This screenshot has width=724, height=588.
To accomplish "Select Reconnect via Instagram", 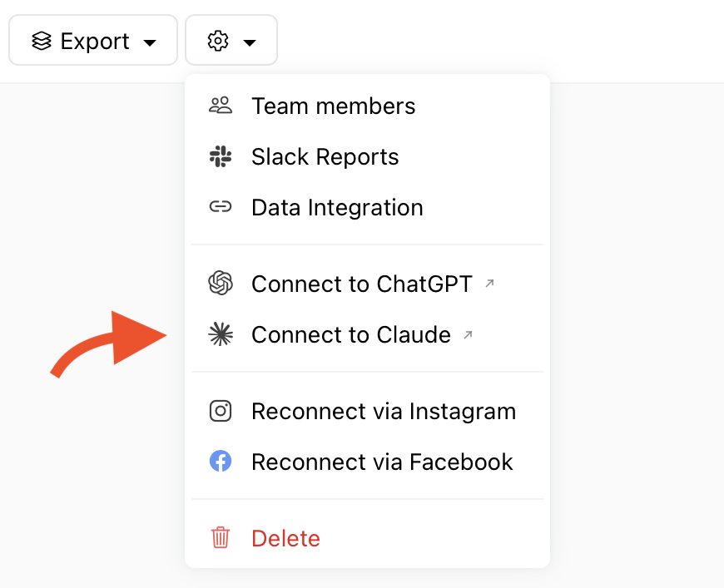I will pos(367,411).
